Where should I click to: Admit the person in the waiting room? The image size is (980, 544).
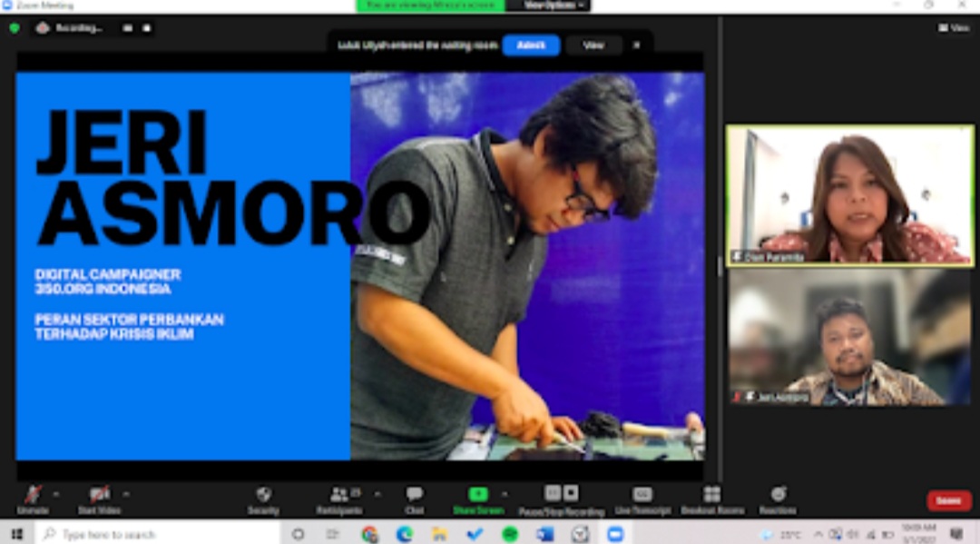pyautogui.click(x=531, y=45)
